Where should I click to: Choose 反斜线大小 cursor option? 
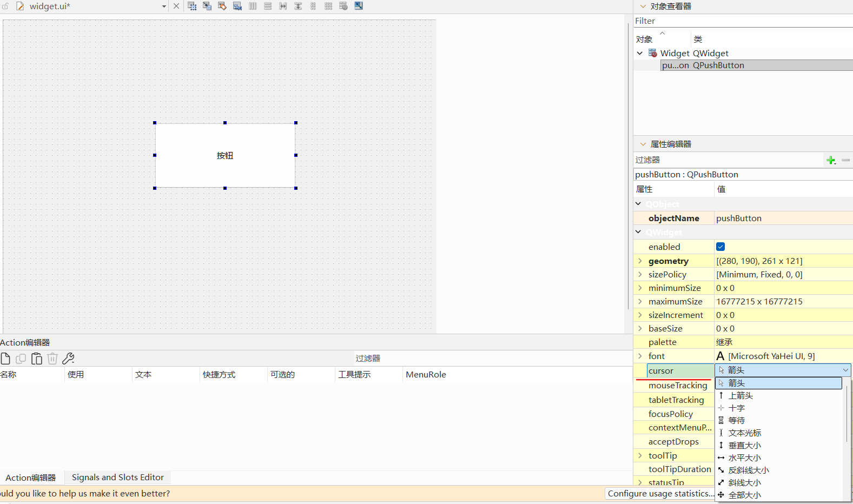click(x=779, y=470)
